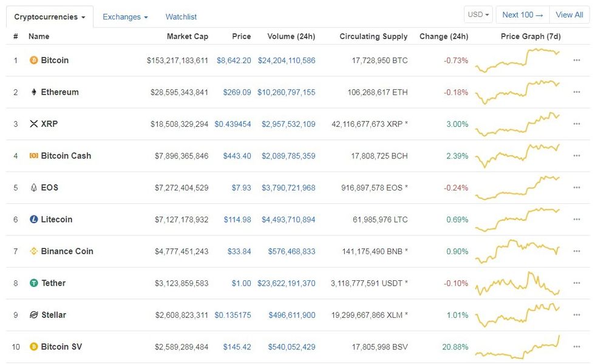Switch to the Watchlist tab

[181, 17]
